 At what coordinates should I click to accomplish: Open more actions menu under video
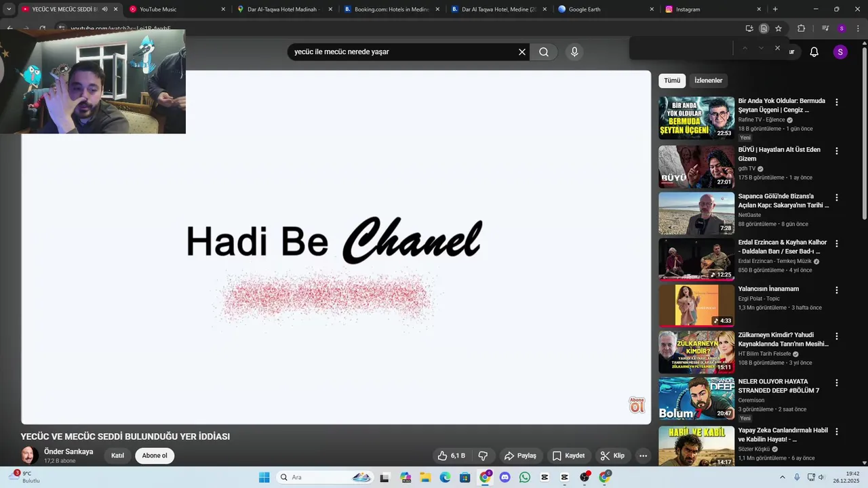[x=644, y=455]
